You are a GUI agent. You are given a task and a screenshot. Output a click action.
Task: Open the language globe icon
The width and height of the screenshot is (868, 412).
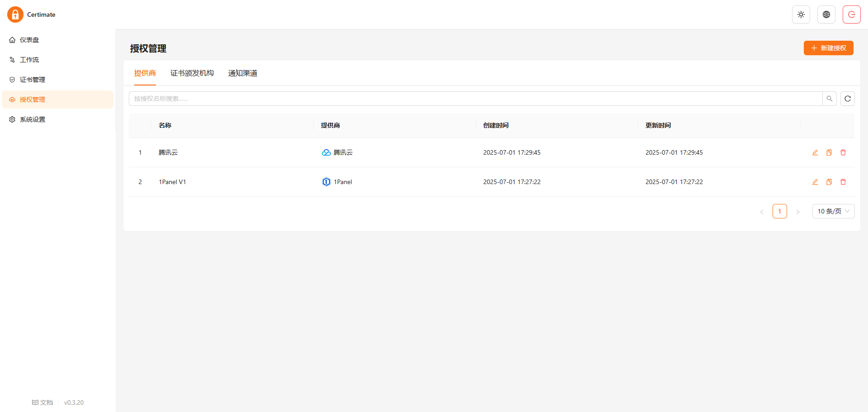pos(826,14)
